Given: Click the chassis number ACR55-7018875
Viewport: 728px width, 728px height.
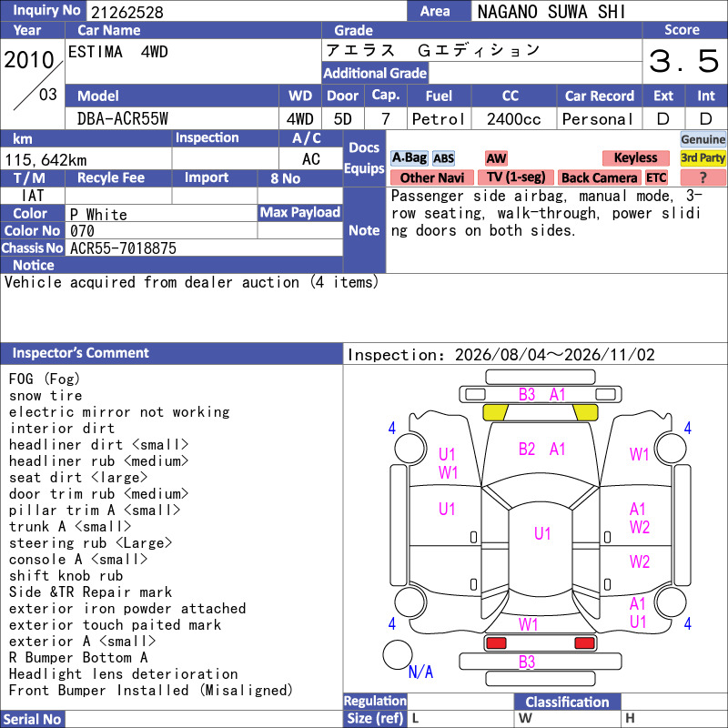Looking at the screenshot, I should click(123, 248).
